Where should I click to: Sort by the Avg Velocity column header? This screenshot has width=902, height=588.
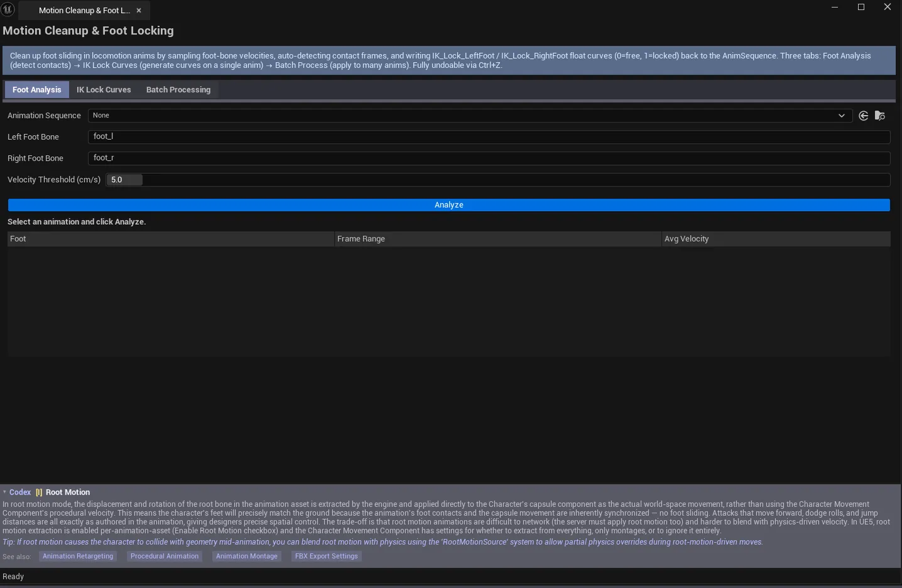tap(776, 239)
